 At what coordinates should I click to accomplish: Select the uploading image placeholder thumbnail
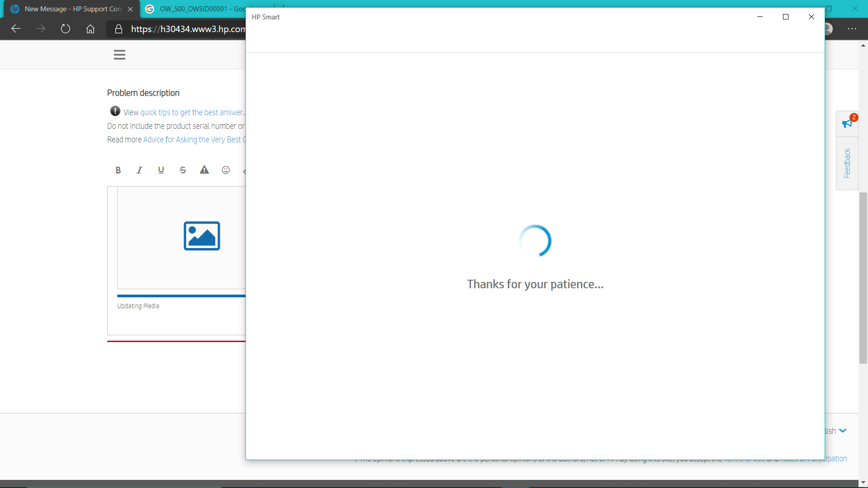point(202,235)
